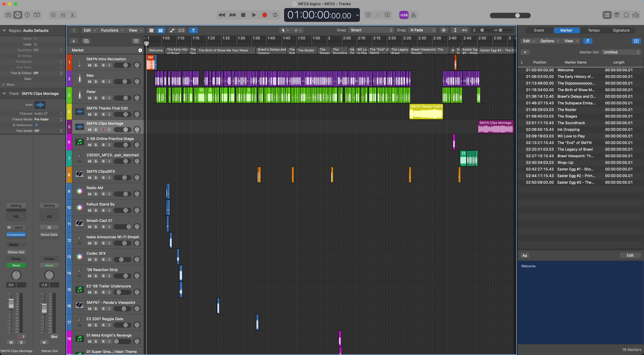Click the Edit button in the marker text area
644x355 pixels.
pos(630,255)
